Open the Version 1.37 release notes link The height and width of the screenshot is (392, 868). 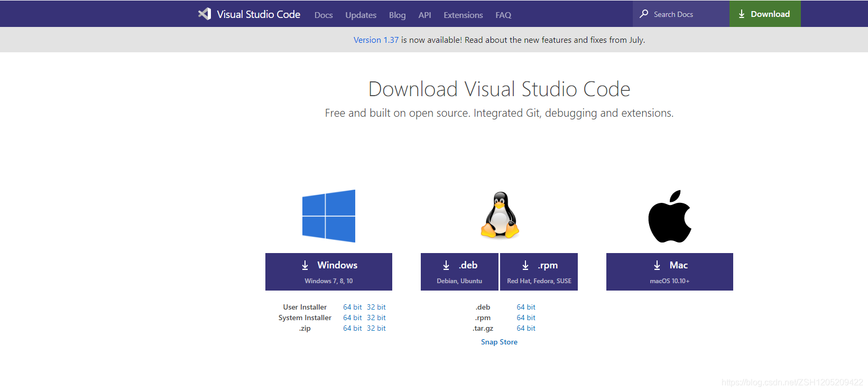click(x=376, y=40)
